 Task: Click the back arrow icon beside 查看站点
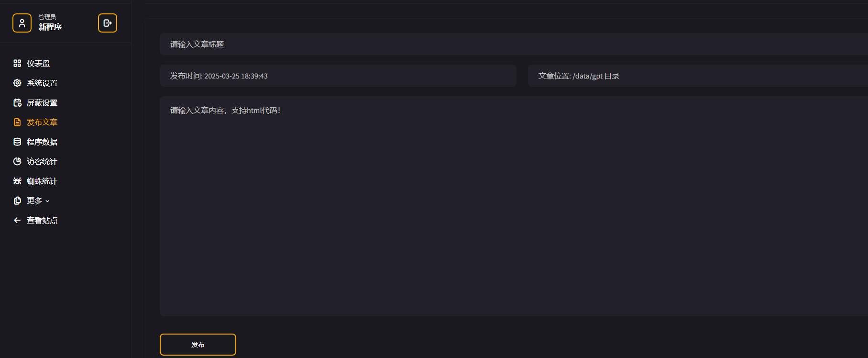pyautogui.click(x=17, y=220)
